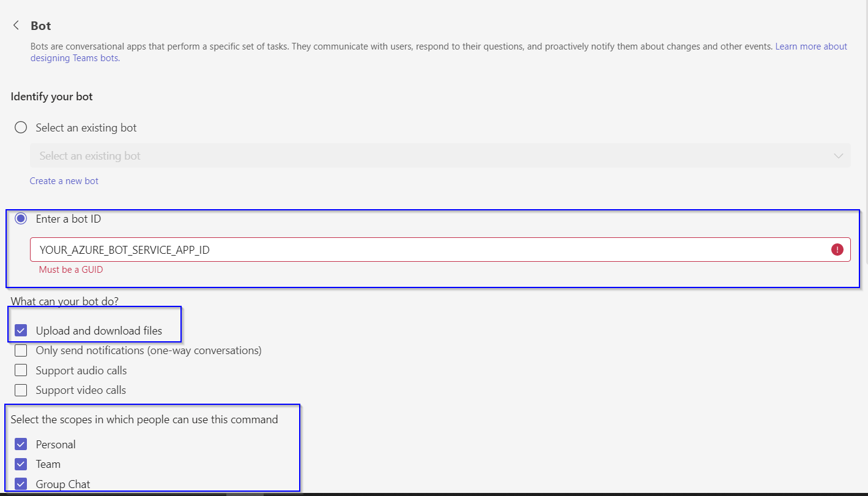Viewport: 868px width, 496px height.
Task: Click the red error icon in bot ID field
Action: tap(837, 250)
